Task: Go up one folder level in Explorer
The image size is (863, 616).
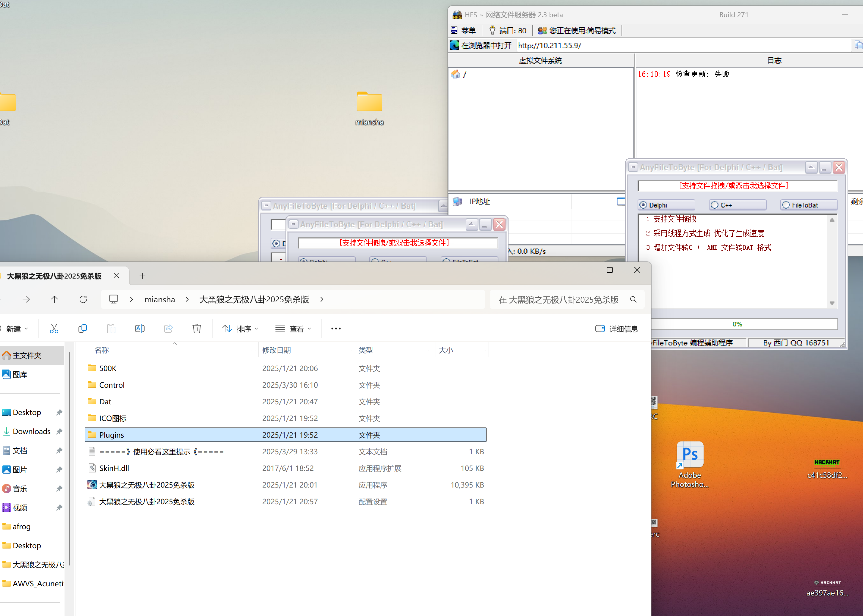Action: [x=54, y=299]
